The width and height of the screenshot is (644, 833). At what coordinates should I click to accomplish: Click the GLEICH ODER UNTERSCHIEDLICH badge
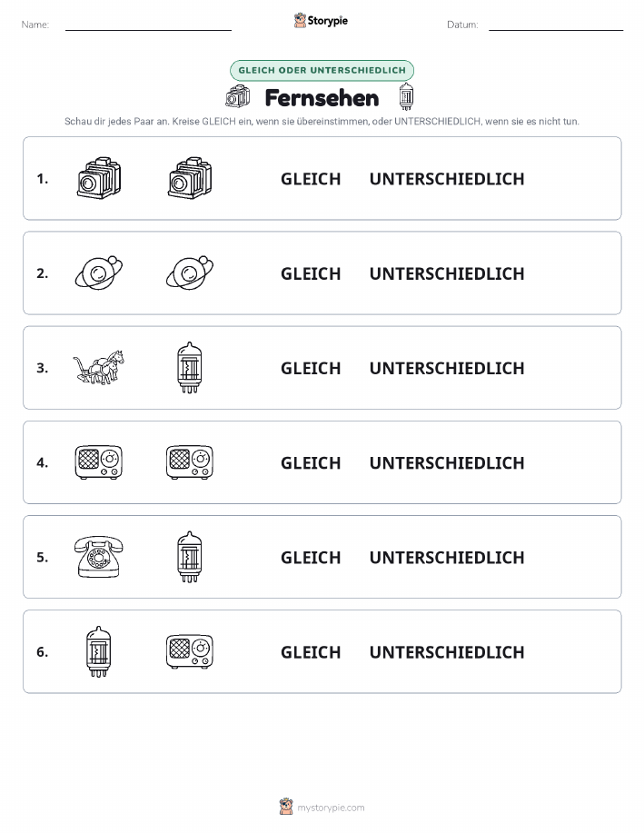tap(322, 70)
